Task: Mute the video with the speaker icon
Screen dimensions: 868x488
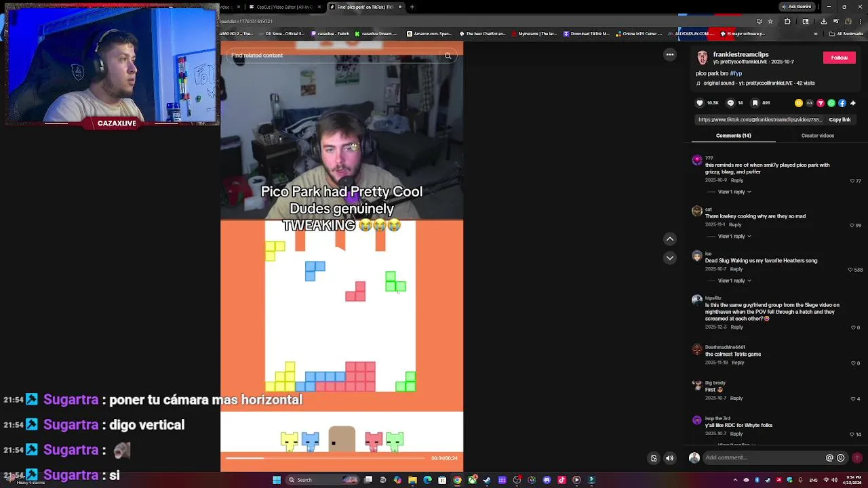Action: [x=670, y=458]
